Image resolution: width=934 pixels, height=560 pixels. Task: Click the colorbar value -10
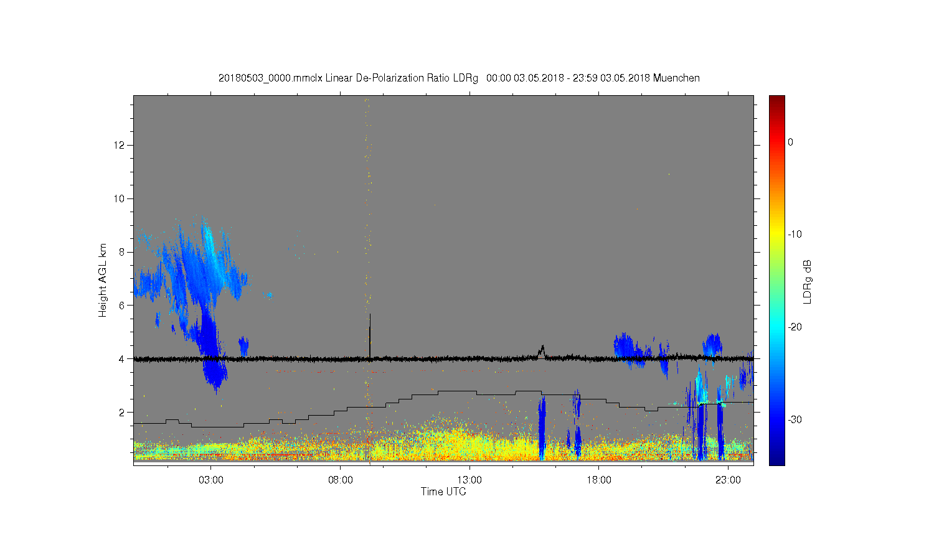795,235
